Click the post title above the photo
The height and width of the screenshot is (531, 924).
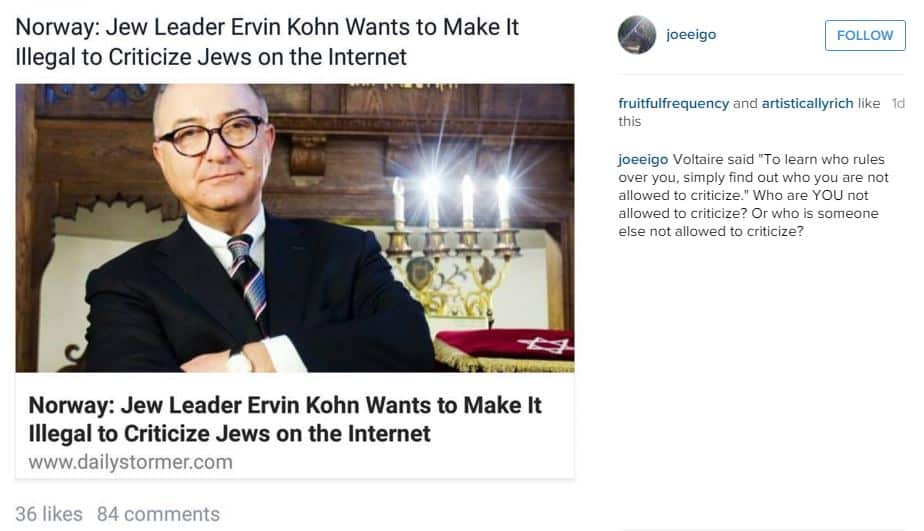click(267, 42)
